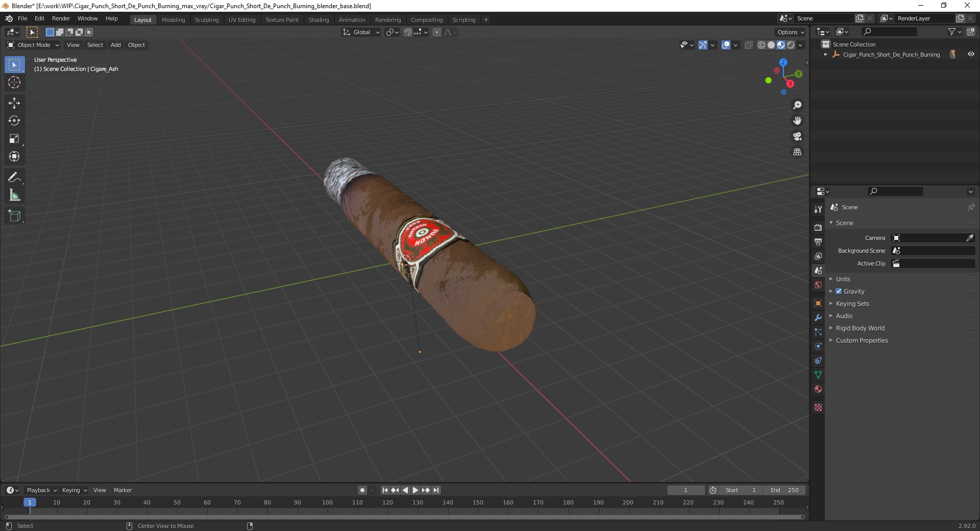The width and height of the screenshot is (980, 531).
Task: Activate the Scale tool
Action: click(x=14, y=139)
